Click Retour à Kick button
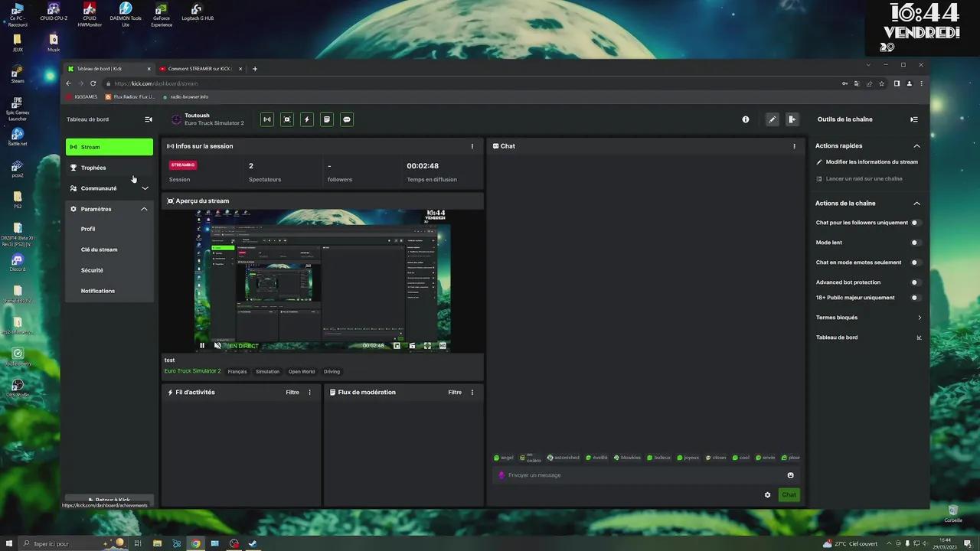The height and width of the screenshot is (551, 980). 109,500
